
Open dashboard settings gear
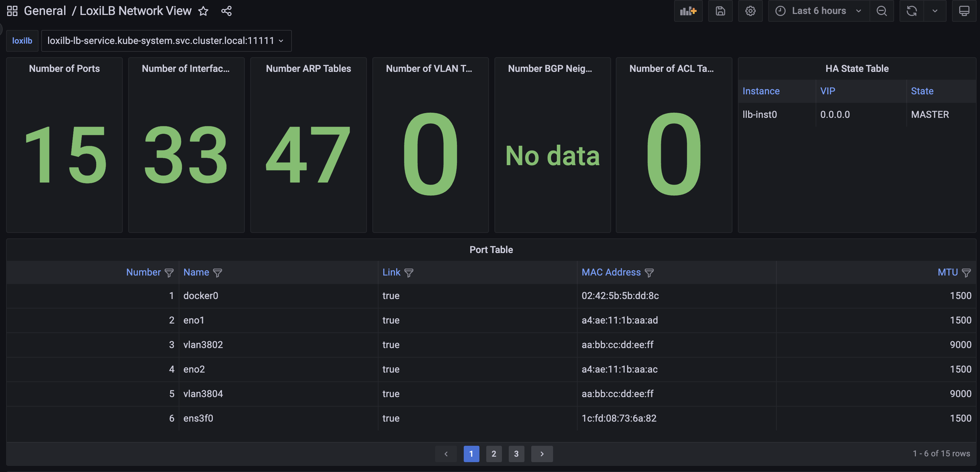(750, 11)
